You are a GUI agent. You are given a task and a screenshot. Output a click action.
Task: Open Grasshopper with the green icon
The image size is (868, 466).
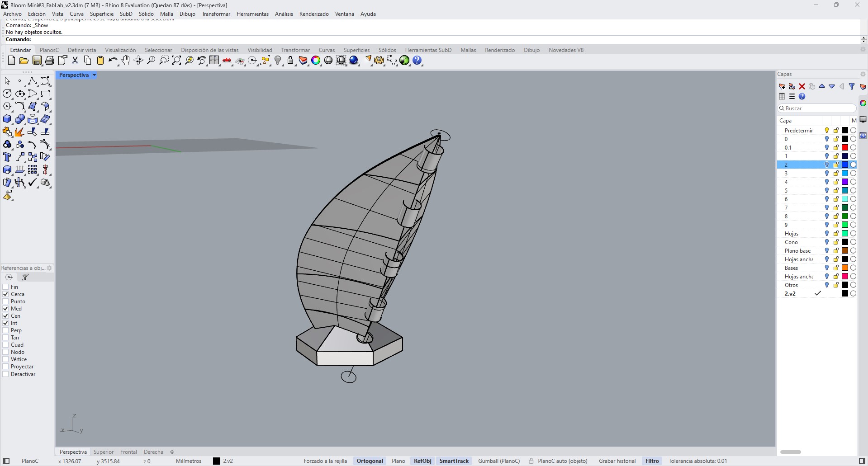(404, 60)
